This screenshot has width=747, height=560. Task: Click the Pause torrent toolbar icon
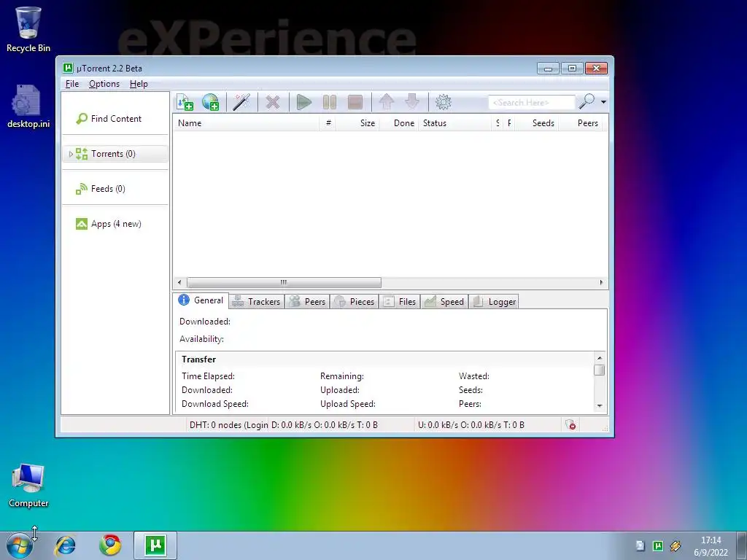pos(330,102)
